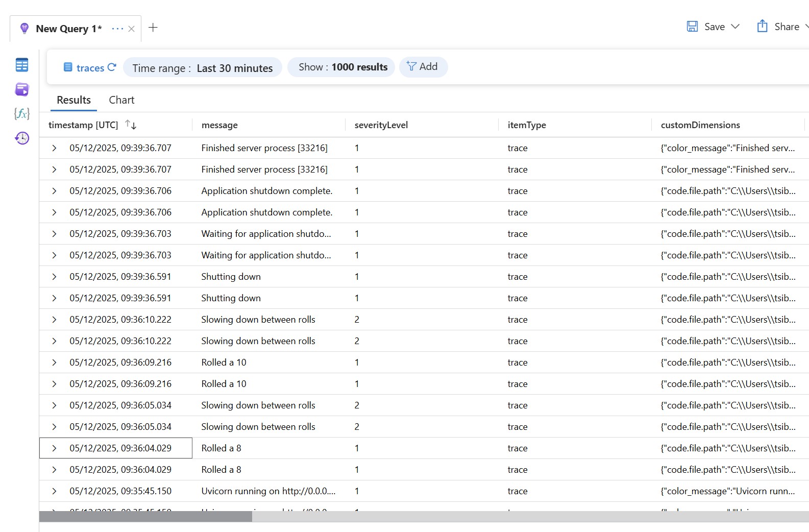Change Show 1000 results limit
The height and width of the screenshot is (532, 809).
[341, 67]
